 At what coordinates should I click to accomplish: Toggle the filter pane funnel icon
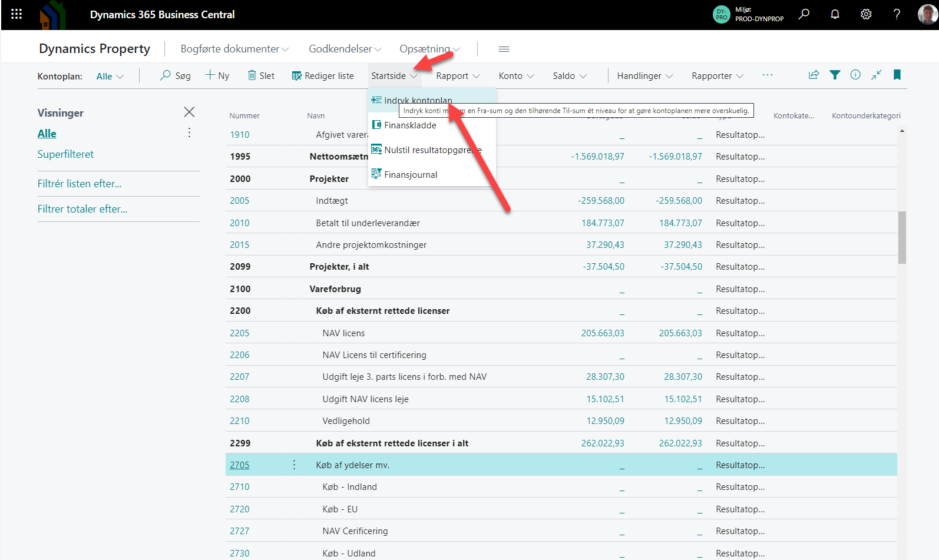pos(835,75)
